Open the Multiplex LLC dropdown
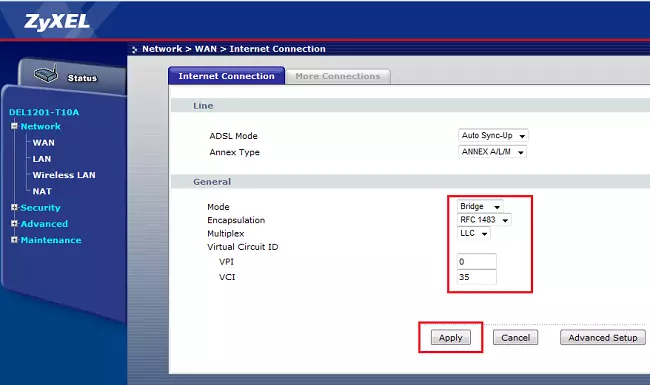Viewport: 650px width, 385px height. point(473,233)
